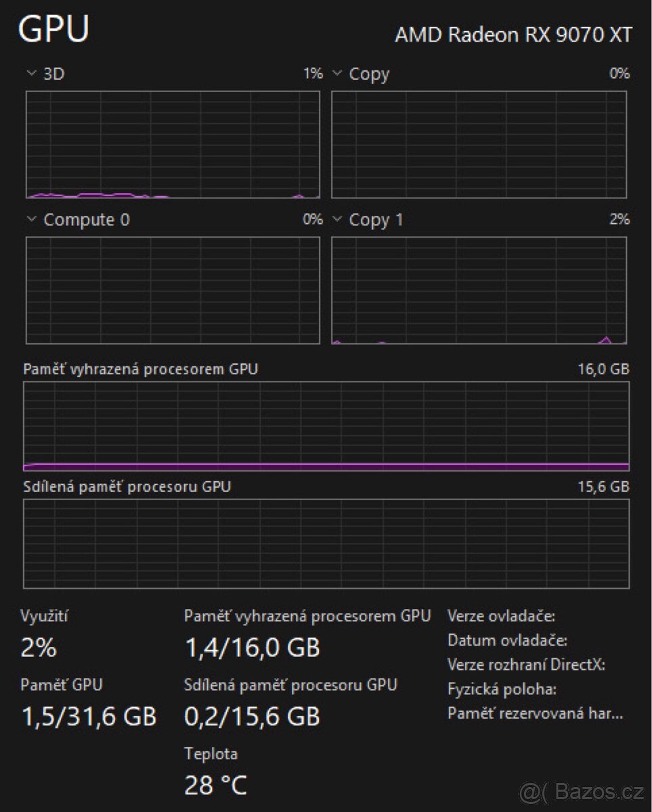Image resolution: width=652 pixels, height=812 pixels.
Task: Click the 3D usage graph
Action: point(173,144)
